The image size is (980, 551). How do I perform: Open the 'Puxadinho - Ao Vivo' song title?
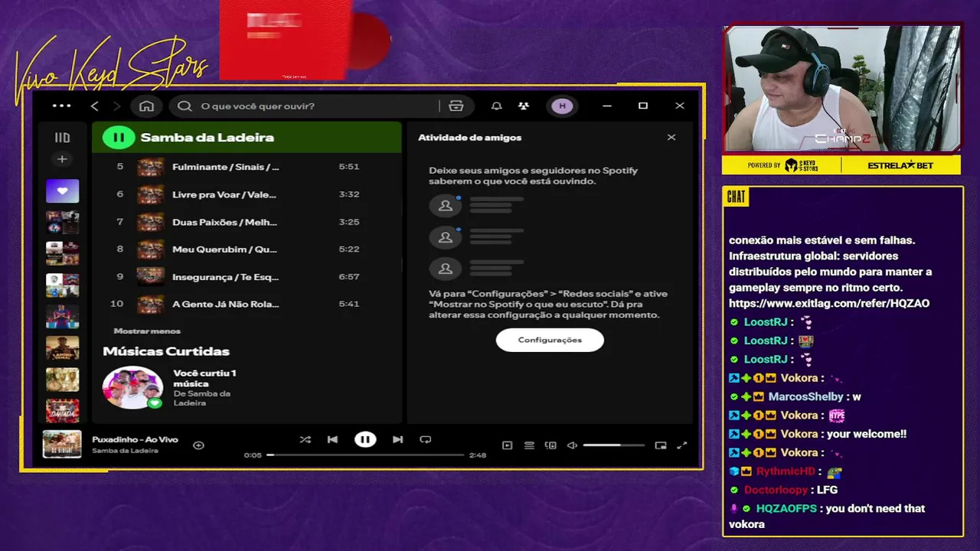[136, 440]
